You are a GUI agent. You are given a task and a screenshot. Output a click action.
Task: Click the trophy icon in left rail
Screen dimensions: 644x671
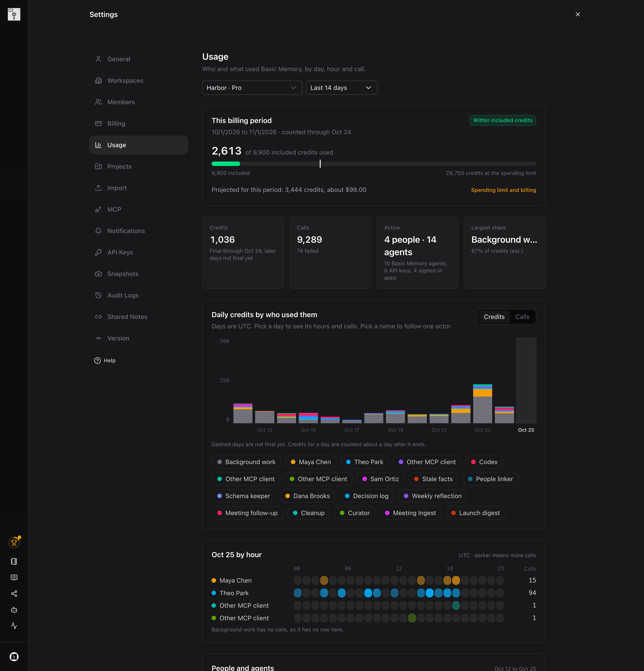click(x=14, y=542)
